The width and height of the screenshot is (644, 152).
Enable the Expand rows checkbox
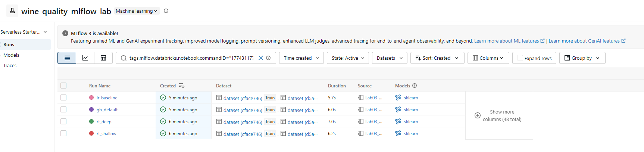click(x=520, y=58)
